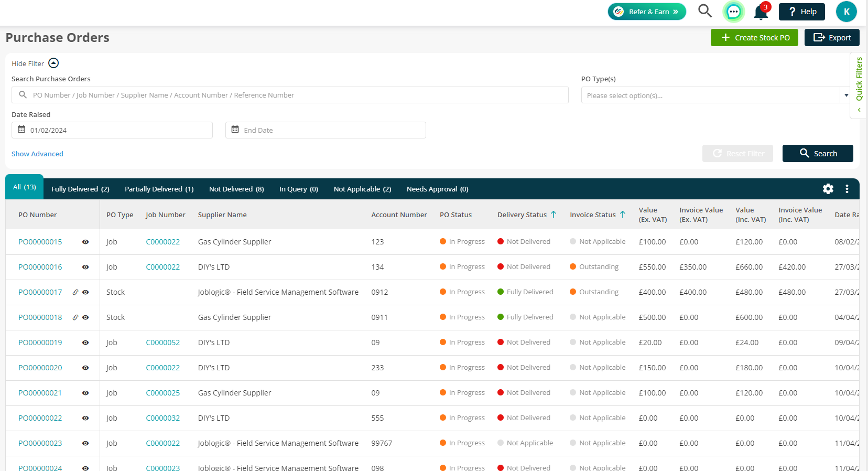
Task: Select the Needs Approval (0) tab
Action: [x=437, y=189]
